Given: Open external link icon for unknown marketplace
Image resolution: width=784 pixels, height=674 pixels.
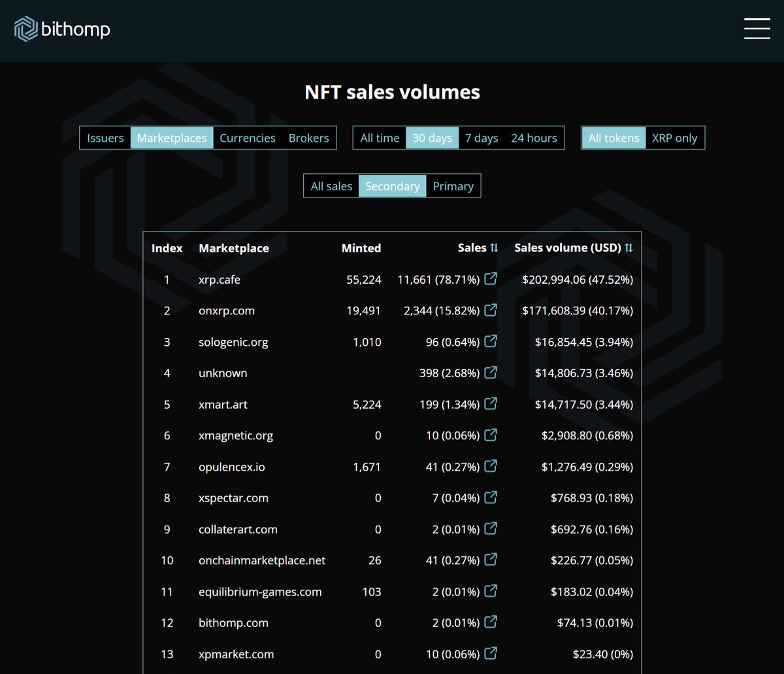Looking at the screenshot, I should [491, 373].
